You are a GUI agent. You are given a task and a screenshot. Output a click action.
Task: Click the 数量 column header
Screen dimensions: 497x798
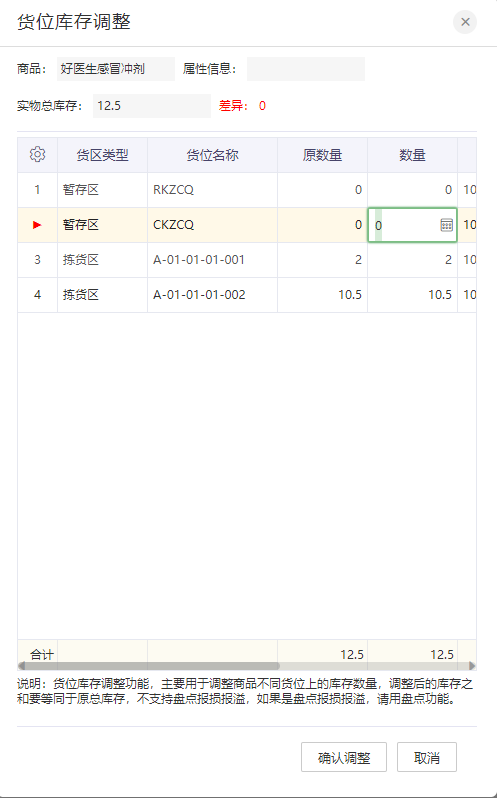(412, 155)
